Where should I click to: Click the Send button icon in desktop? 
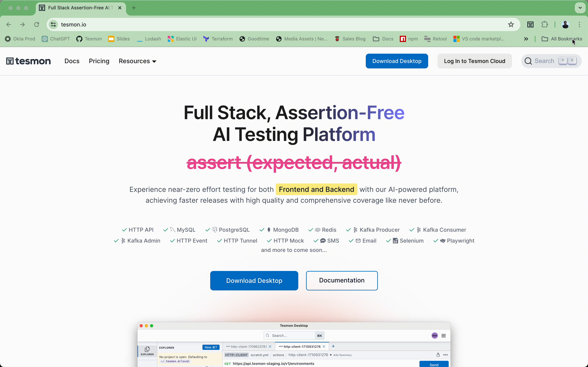pos(434,364)
